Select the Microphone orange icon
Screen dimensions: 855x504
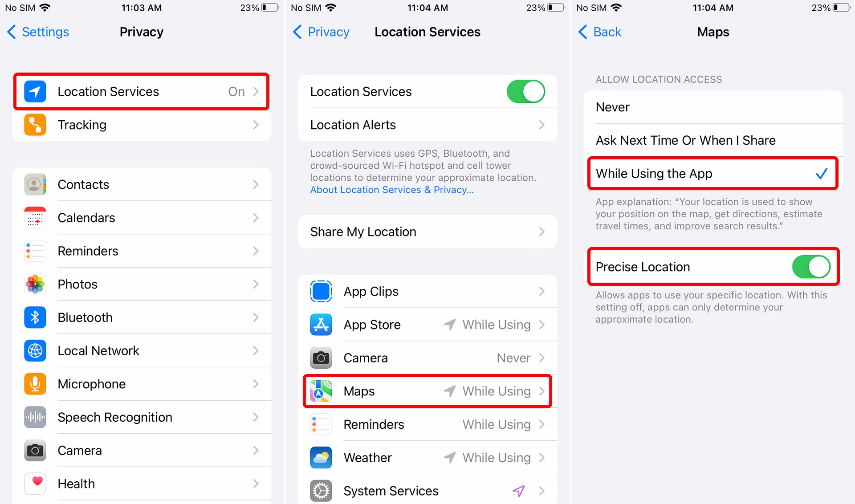[35, 384]
